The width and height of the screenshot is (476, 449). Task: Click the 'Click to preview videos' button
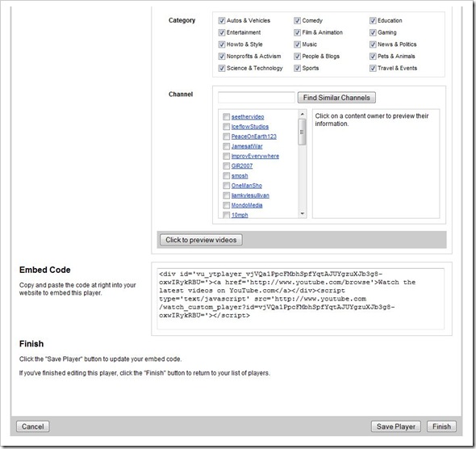tap(201, 240)
